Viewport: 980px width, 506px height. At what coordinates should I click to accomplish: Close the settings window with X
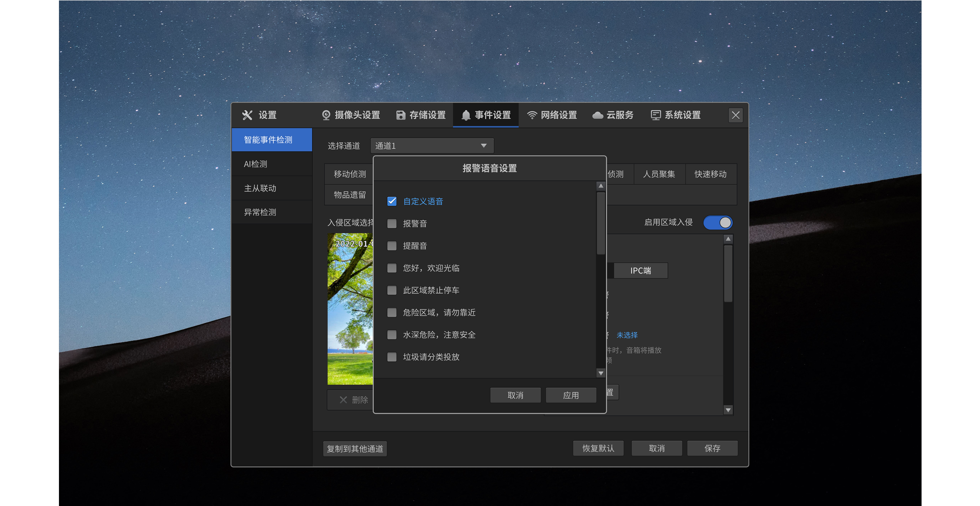tap(735, 115)
